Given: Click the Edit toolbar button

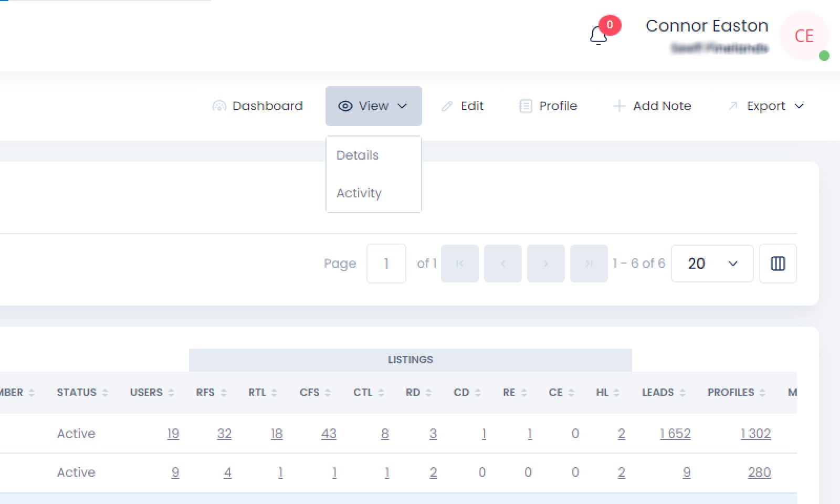Looking at the screenshot, I should pos(462,106).
